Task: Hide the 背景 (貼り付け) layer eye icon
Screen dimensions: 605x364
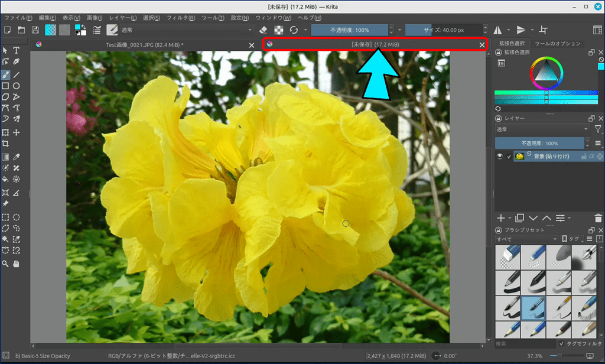Action: (x=500, y=156)
